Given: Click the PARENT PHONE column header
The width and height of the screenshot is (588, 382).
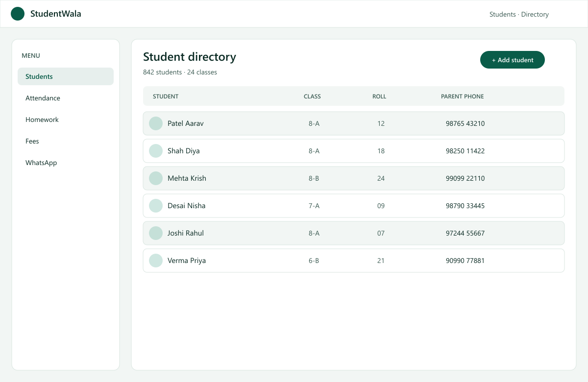Looking at the screenshot, I should (x=462, y=96).
